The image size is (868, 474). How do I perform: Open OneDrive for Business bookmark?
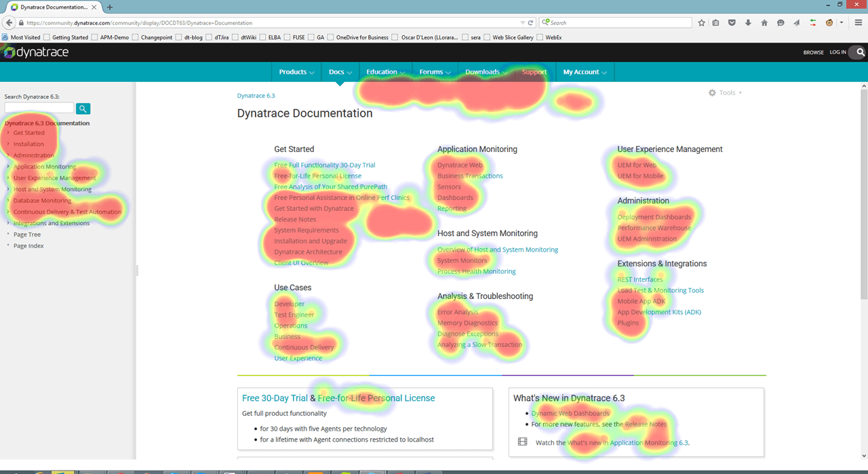[359, 37]
